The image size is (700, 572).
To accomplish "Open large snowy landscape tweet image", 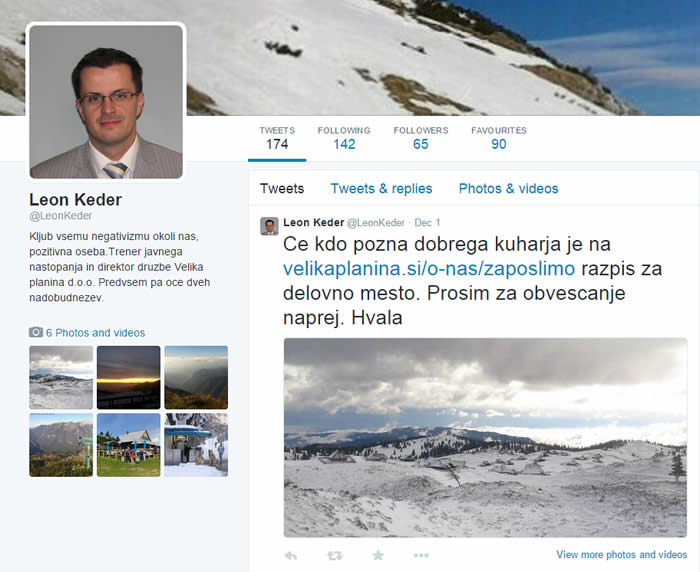I will [x=485, y=438].
